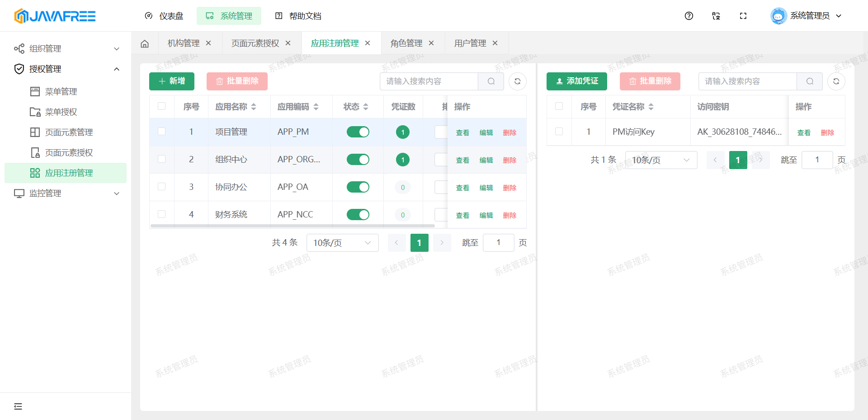Screen dimensions: 868x420
Task: Open the 仪表盘 top menu
Action: [x=164, y=16]
